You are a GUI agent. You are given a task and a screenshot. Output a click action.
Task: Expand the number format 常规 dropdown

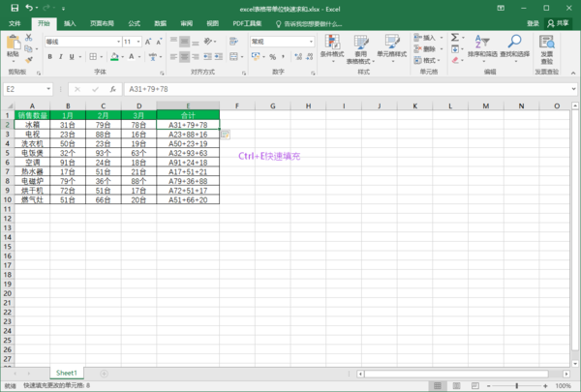[x=313, y=42]
